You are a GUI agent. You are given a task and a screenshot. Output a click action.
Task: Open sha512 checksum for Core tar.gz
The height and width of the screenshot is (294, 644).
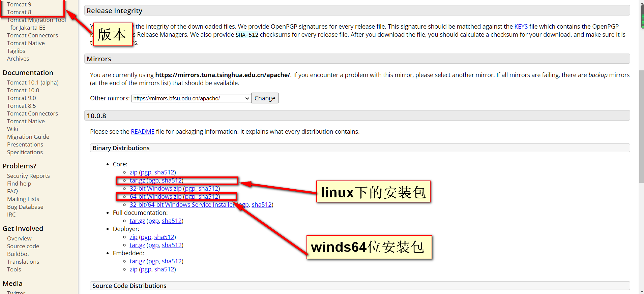pos(172,181)
